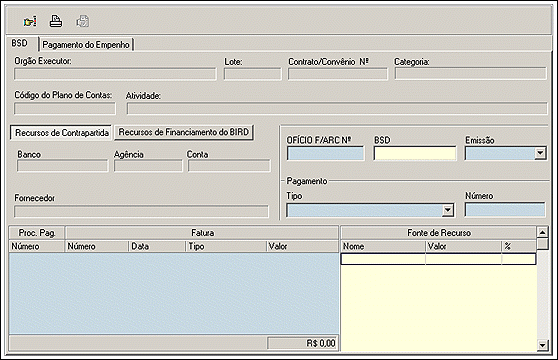Click the Contrato/Convênio Nº field
This screenshot has width=558, height=360.
click(338, 74)
